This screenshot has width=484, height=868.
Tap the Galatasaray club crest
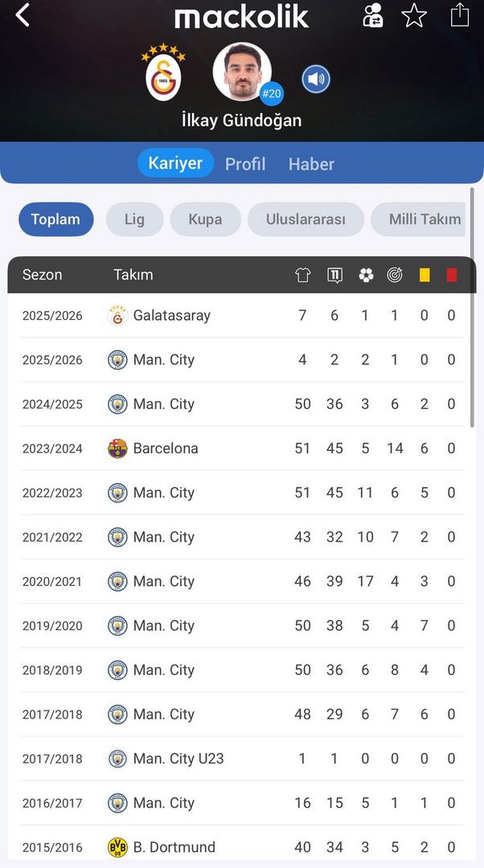pos(163,74)
